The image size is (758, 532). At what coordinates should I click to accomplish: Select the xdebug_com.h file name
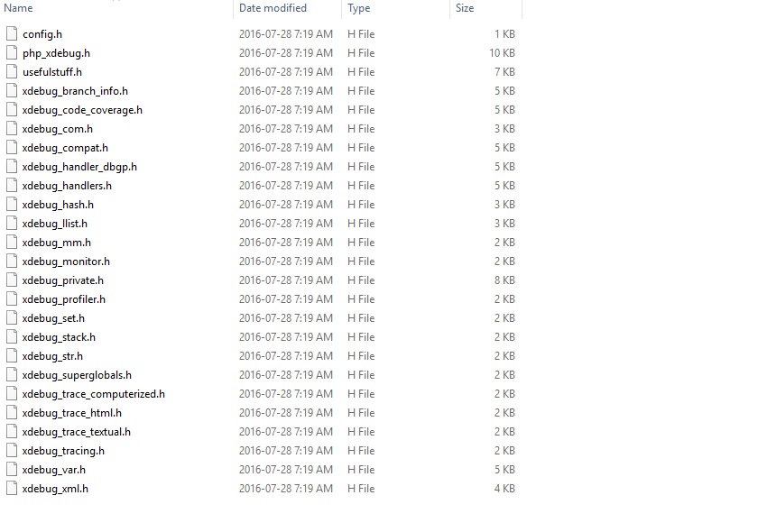57,129
